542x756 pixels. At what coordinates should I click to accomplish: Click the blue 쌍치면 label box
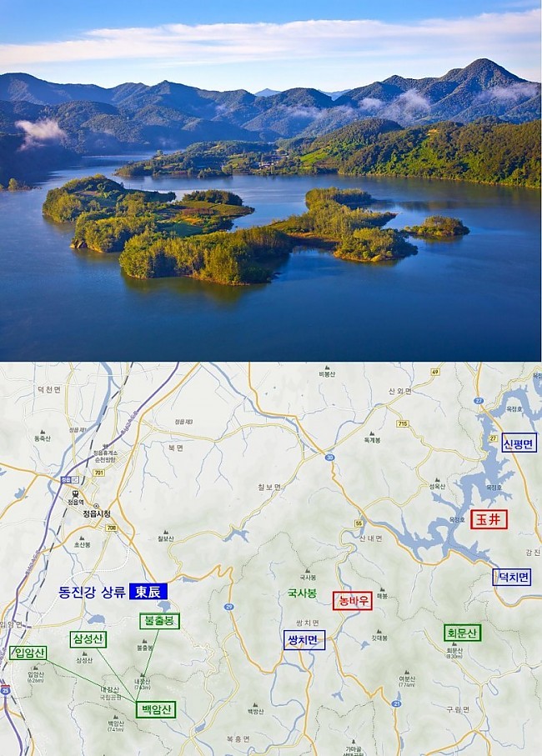(304, 640)
